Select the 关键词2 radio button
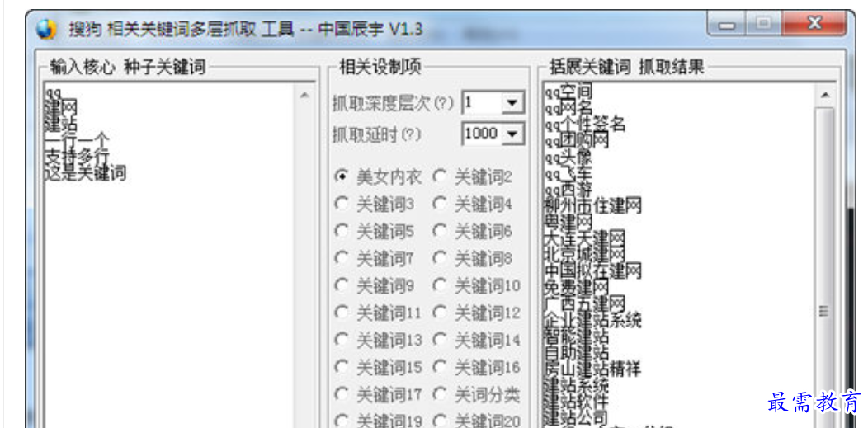The height and width of the screenshot is (428, 868). pyautogui.click(x=440, y=176)
